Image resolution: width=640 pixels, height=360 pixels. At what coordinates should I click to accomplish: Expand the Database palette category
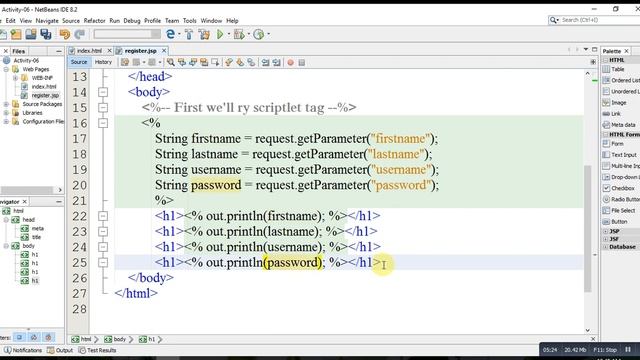coord(606,247)
